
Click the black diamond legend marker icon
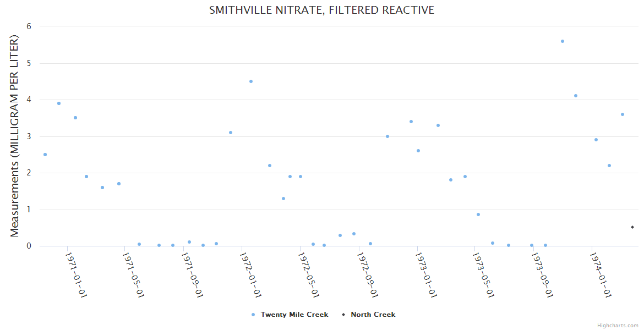click(343, 315)
